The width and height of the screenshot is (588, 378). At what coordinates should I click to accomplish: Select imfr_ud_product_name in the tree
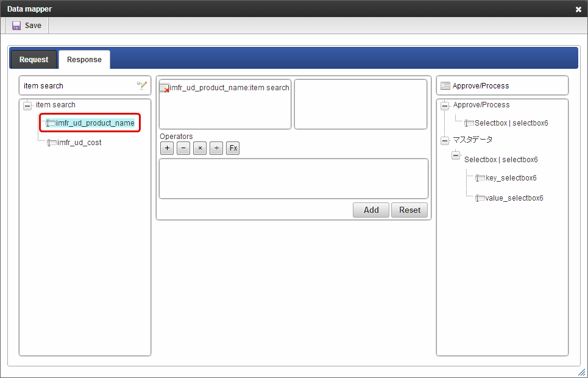tap(95, 123)
